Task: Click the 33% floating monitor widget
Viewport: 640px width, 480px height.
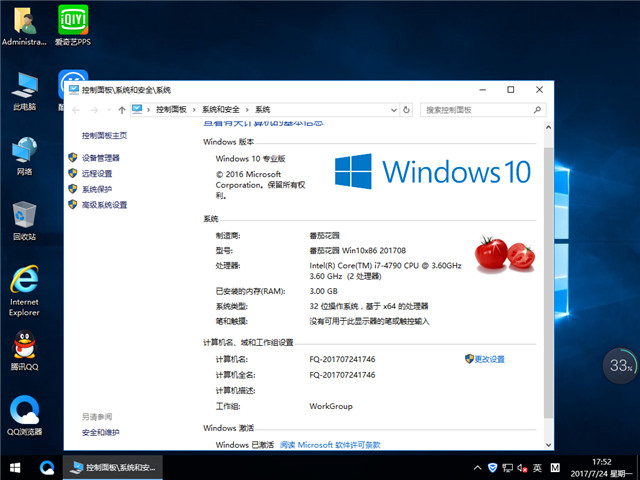Action: pyautogui.click(x=620, y=365)
